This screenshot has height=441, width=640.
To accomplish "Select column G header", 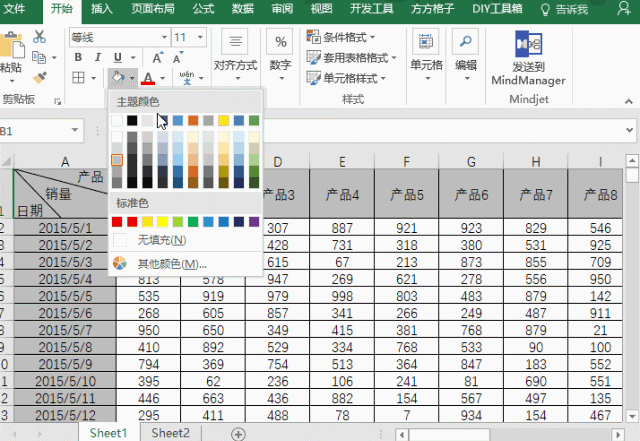I will point(471,162).
